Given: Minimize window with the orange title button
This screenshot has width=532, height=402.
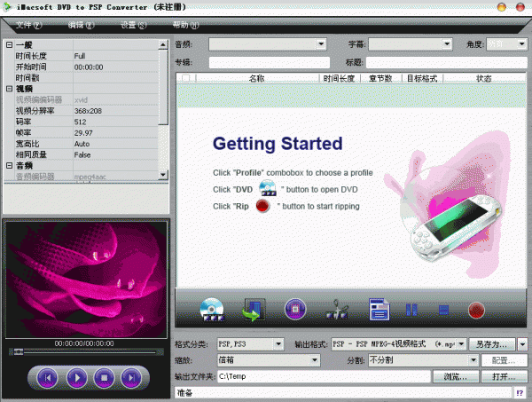Looking at the screenshot, I should pyautogui.click(x=502, y=7).
